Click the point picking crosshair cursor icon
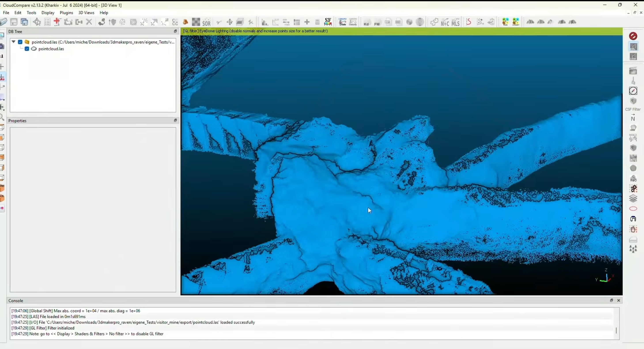644x349 pixels. [x=37, y=22]
